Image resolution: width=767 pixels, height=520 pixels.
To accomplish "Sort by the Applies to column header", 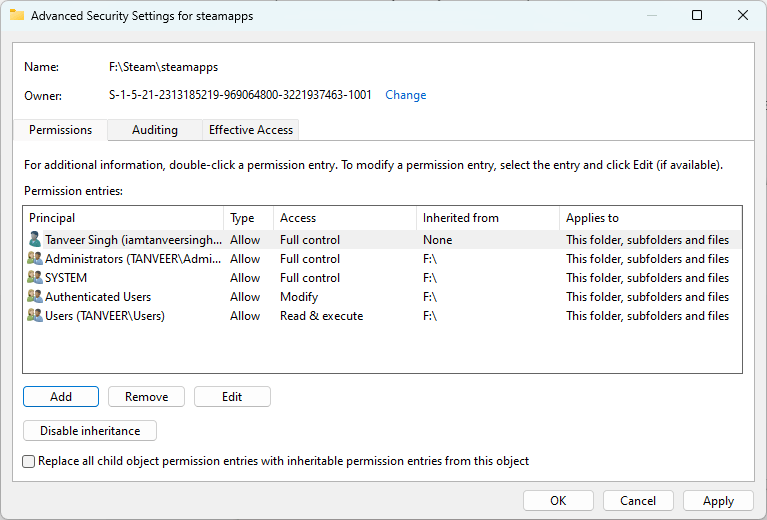I will tap(651, 218).
